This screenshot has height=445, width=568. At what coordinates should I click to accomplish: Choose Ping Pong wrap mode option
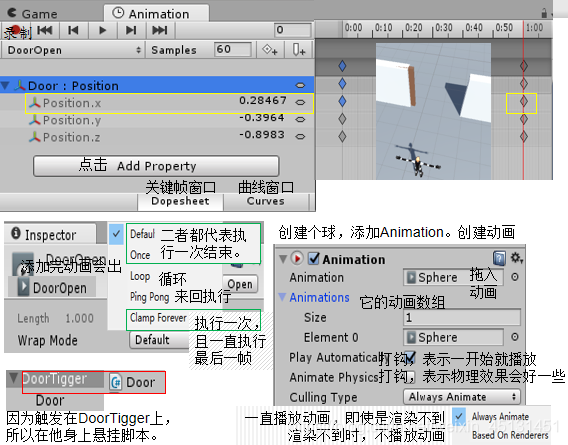[149, 297]
